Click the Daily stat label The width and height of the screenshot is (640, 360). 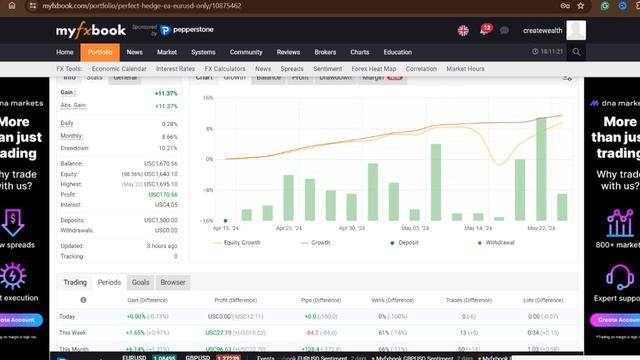tap(67, 123)
